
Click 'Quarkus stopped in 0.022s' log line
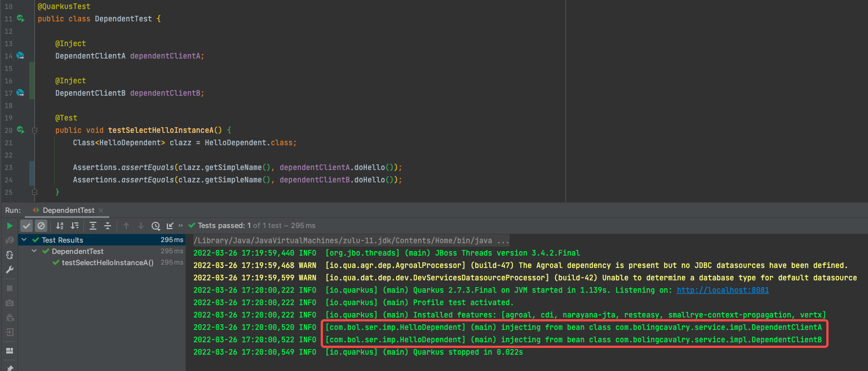[358, 352]
